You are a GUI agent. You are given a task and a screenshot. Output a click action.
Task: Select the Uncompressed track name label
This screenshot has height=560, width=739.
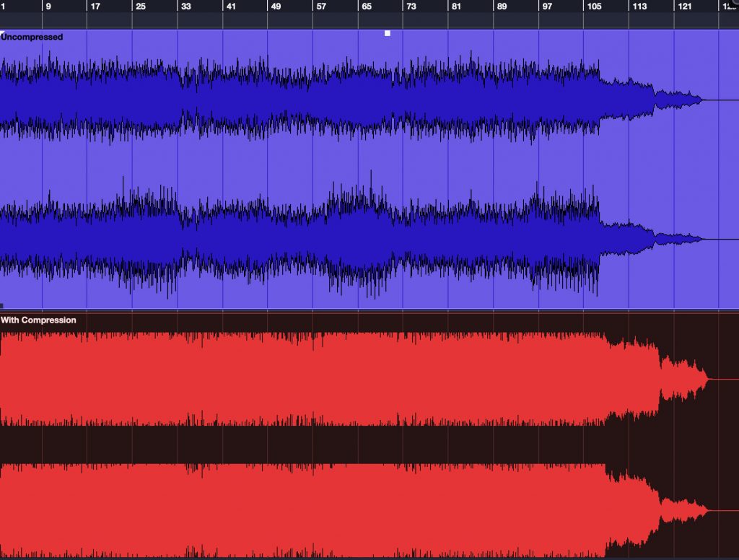(32, 36)
